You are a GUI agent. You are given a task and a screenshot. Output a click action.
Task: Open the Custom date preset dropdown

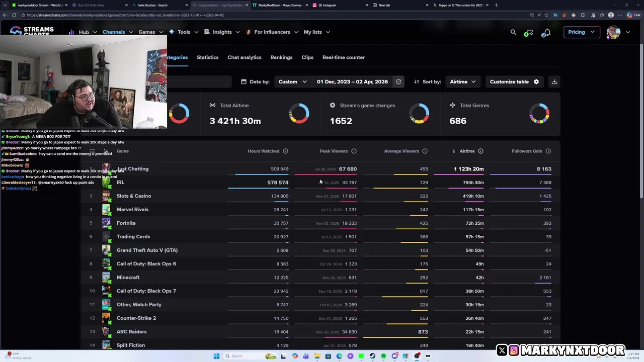[x=292, y=81]
